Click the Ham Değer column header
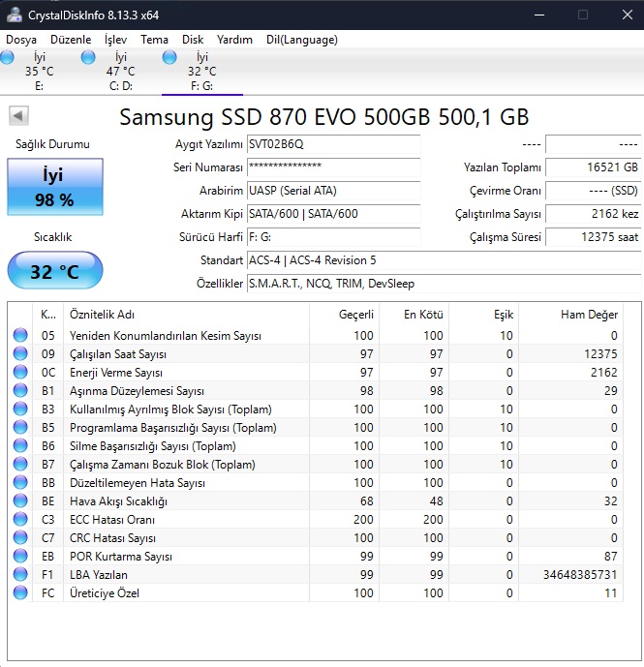Image resolution: width=644 pixels, height=667 pixels. pos(571,315)
